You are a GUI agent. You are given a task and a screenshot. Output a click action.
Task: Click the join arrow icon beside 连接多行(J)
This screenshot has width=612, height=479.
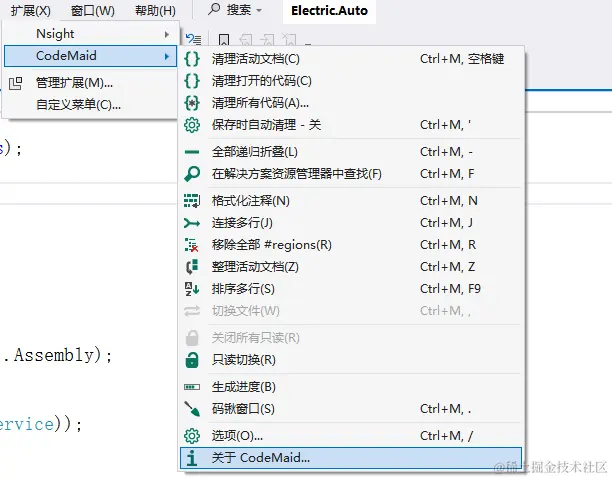click(x=192, y=223)
